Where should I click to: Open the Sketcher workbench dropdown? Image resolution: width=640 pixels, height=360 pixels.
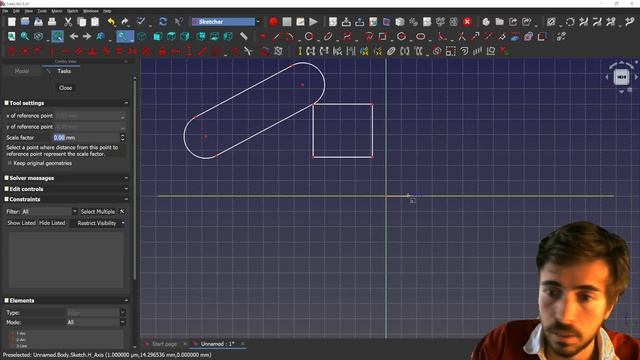pyautogui.click(x=258, y=22)
